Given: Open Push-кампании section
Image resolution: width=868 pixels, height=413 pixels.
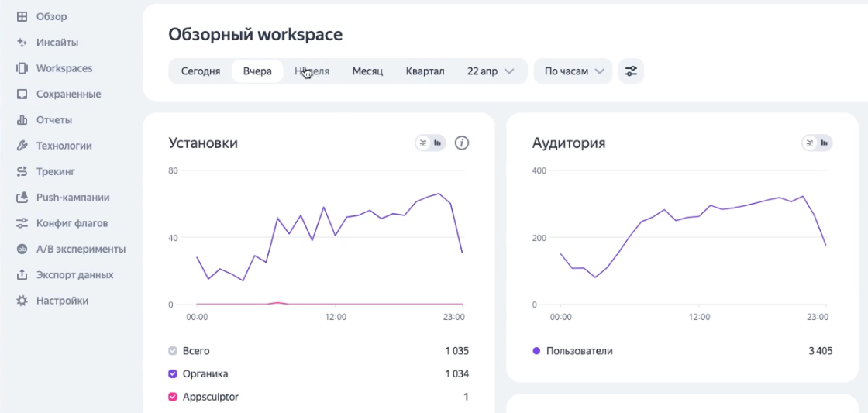Looking at the screenshot, I should tap(73, 198).
